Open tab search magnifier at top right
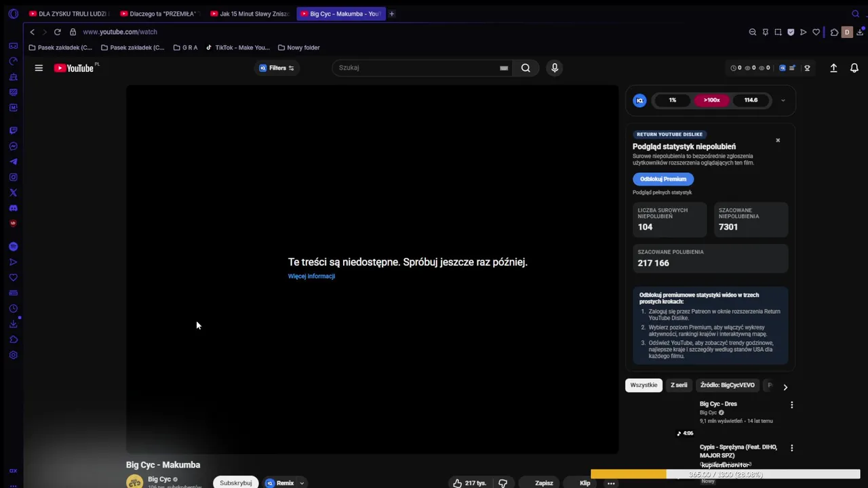 coord(855,14)
